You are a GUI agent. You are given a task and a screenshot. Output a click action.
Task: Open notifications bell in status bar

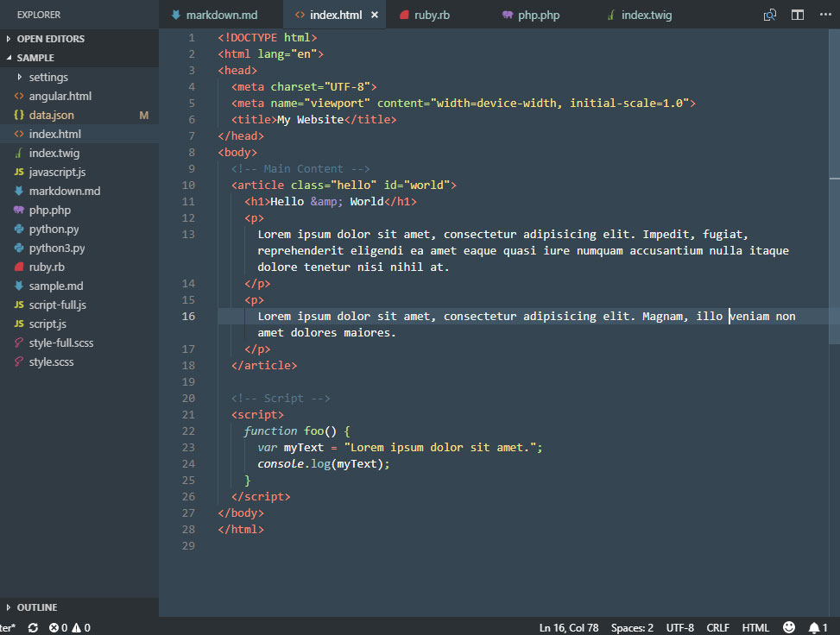point(818,627)
